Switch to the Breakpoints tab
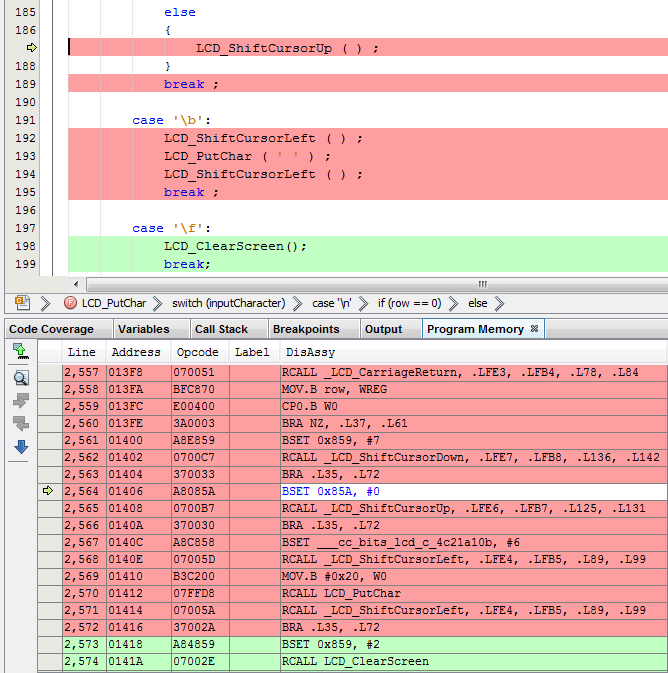The height and width of the screenshot is (673, 668). [306, 329]
